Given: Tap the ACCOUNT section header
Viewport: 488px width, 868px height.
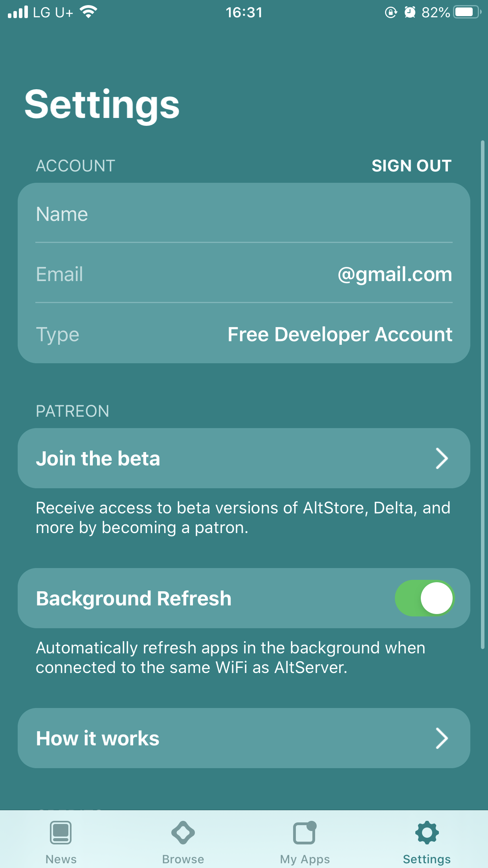Looking at the screenshot, I should [75, 166].
